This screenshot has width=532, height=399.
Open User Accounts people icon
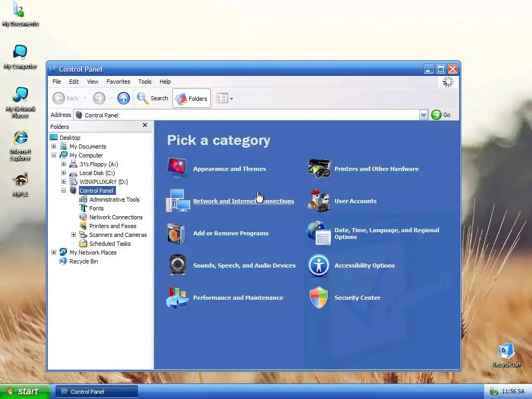[x=318, y=201]
